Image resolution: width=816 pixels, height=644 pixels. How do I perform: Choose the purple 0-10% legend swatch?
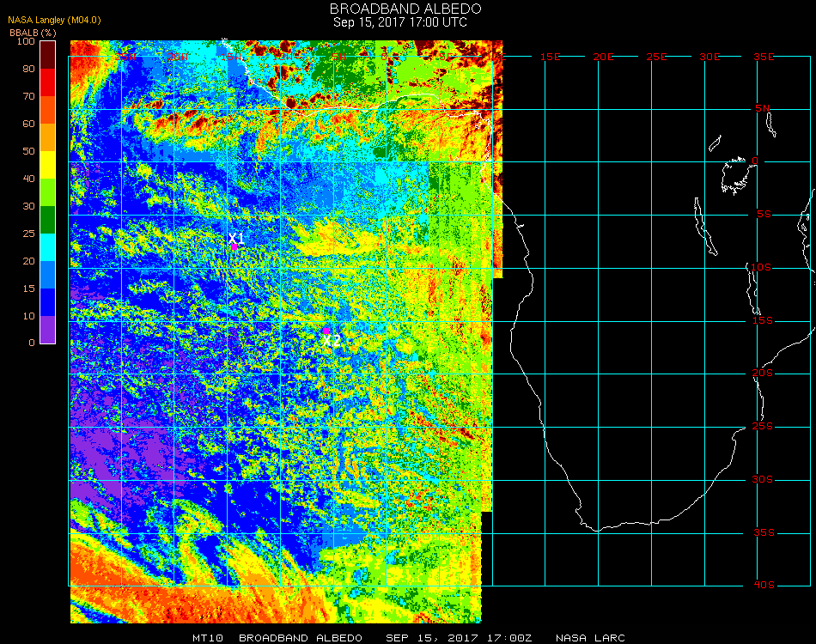(x=48, y=330)
